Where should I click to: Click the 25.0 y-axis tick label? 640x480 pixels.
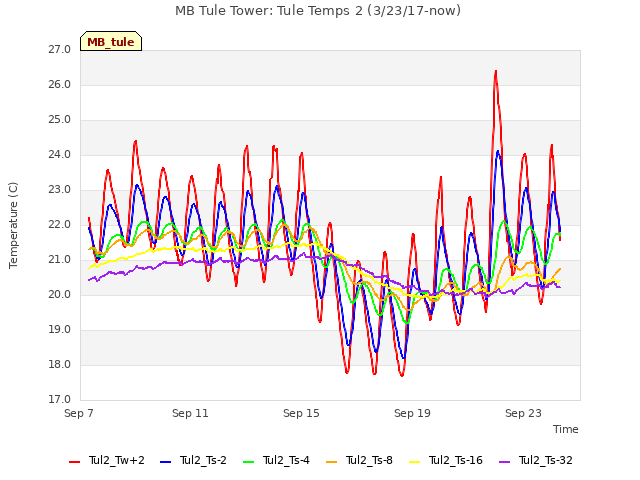tap(60, 120)
